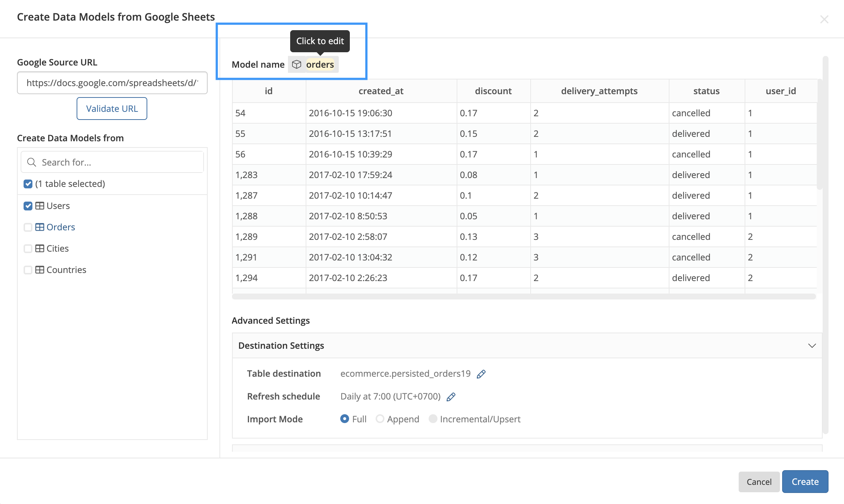Click the user_id column header
The image size is (844, 504).
[781, 91]
